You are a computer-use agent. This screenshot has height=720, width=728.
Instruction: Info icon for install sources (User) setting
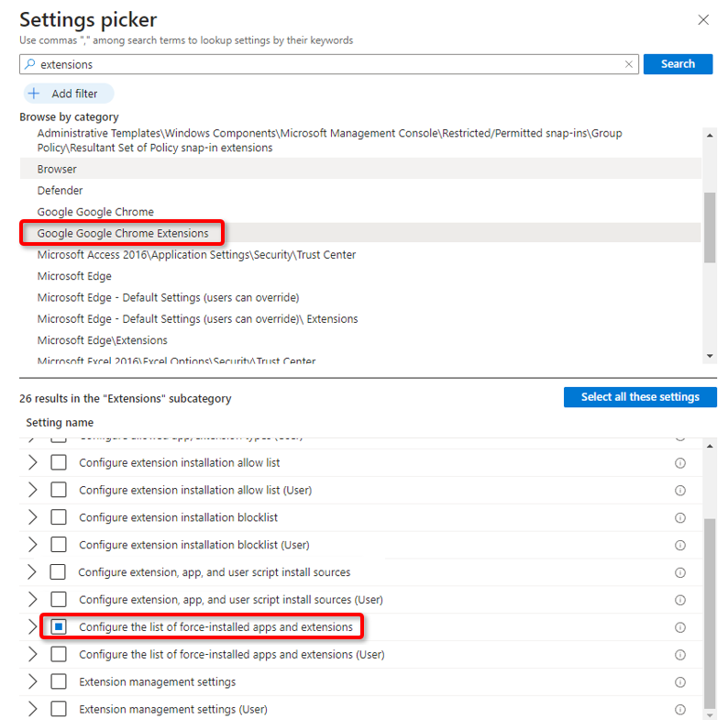coord(680,600)
